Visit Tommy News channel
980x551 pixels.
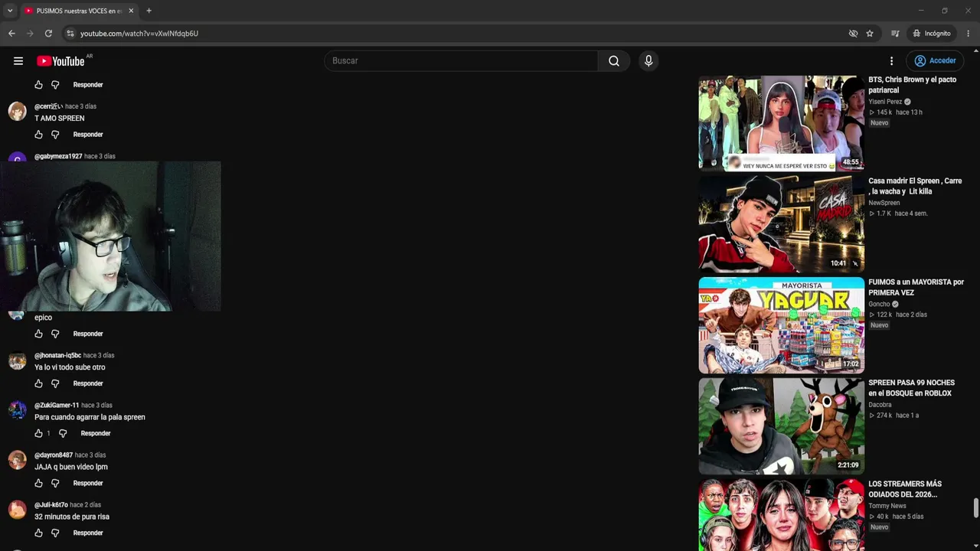pos(887,506)
